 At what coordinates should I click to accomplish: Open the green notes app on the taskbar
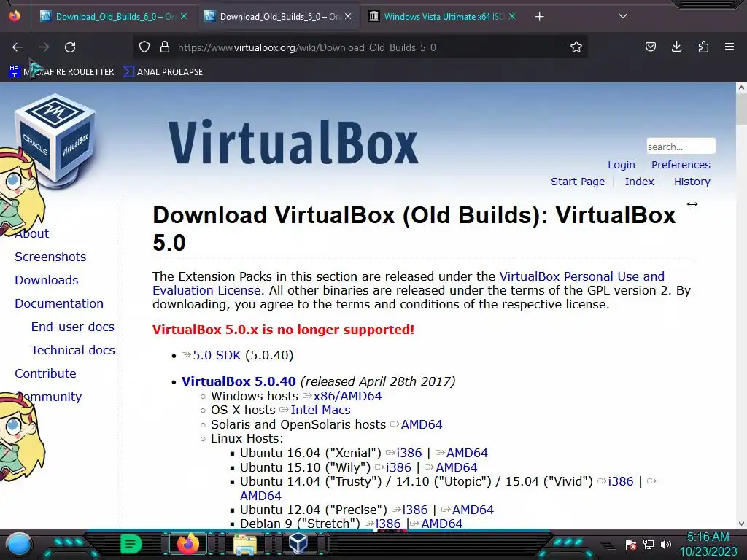tap(131, 544)
